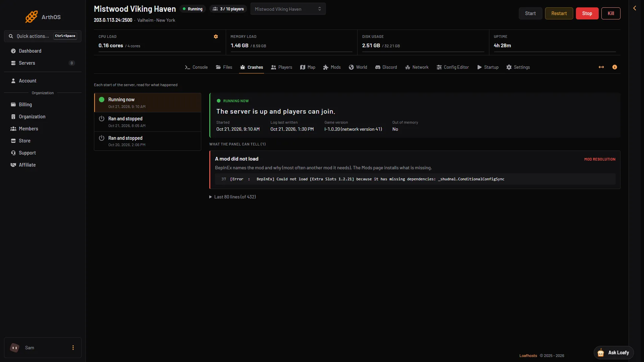Open the Network tab
Image resolution: width=644 pixels, height=362 pixels.
coord(417,67)
